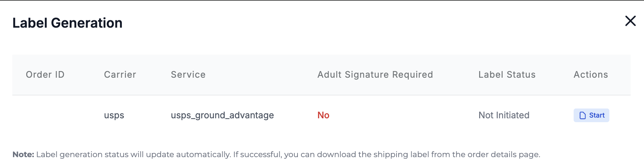Click the Adult Signature Required header
The width and height of the screenshot is (644, 168).
375,75
